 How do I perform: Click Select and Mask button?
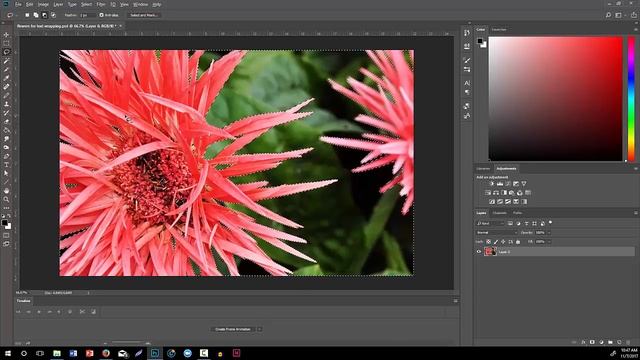pos(144,15)
